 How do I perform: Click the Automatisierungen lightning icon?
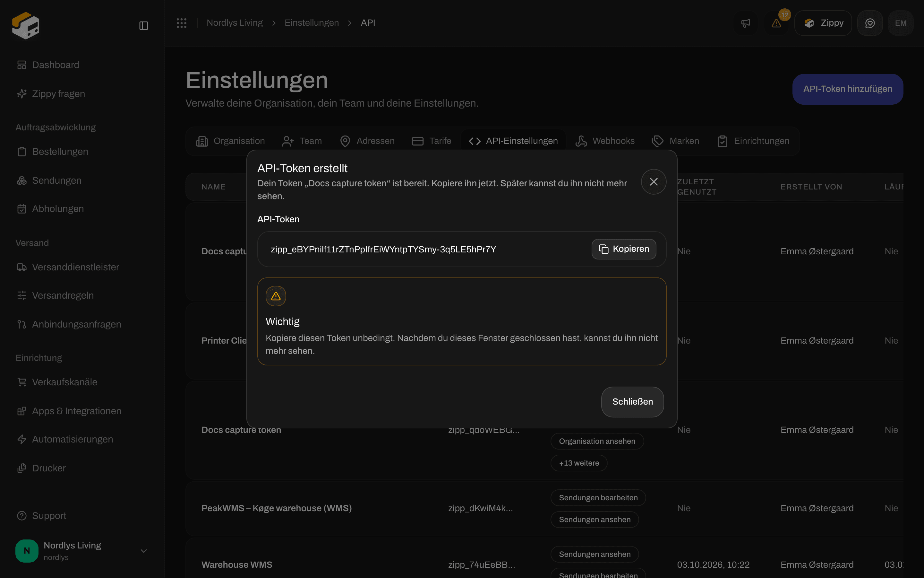coord(22,439)
